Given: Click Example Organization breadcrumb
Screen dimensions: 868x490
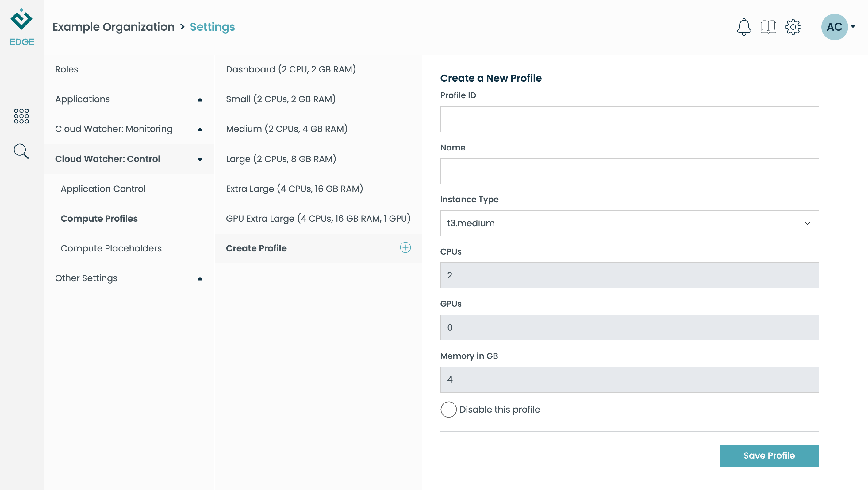Looking at the screenshot, I should coord(113,27).
